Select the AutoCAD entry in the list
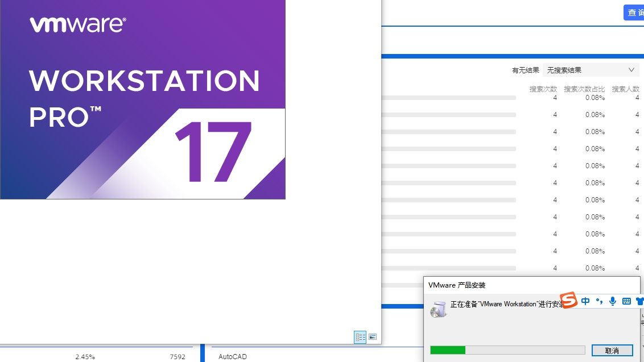 (x=233, y=357)
